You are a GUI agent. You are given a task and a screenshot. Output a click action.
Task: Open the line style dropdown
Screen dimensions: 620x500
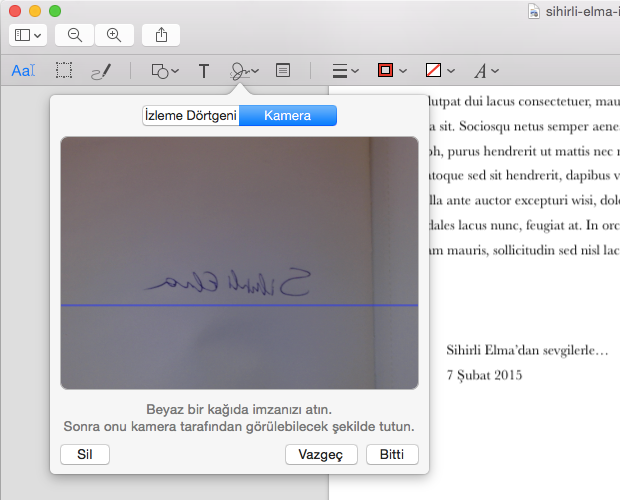point(345,71)
